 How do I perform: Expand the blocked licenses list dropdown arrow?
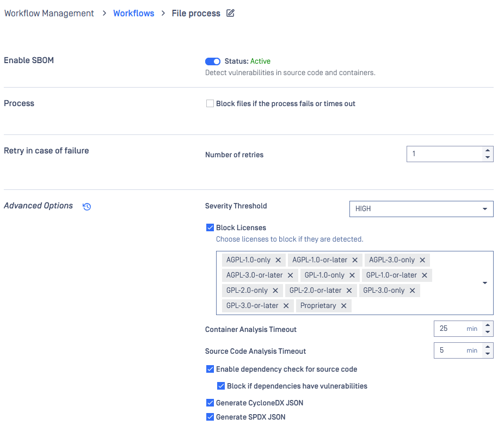(x=485, y=283)
